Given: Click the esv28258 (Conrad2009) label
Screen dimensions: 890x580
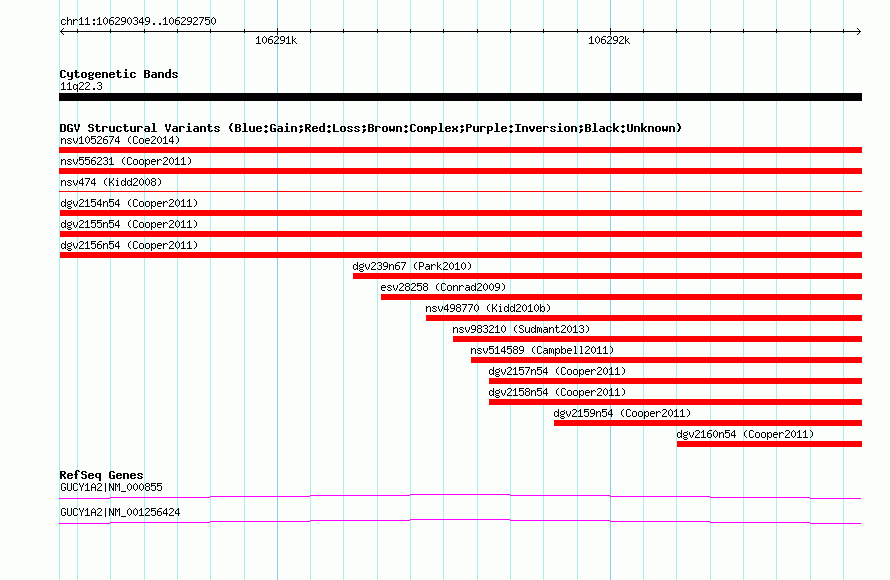Looking at the screenshot, I should [443, 287].
